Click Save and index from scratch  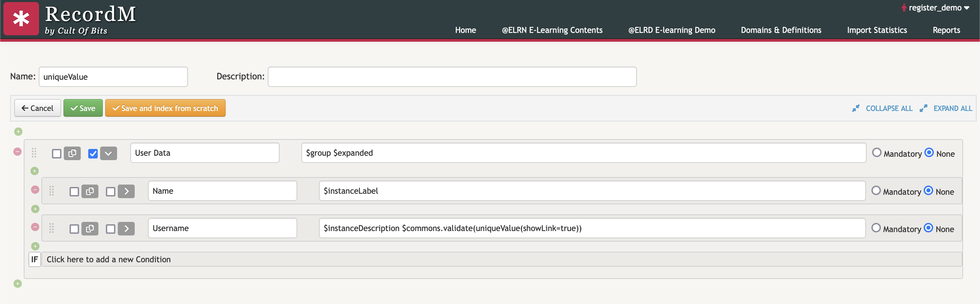point(165,108)
